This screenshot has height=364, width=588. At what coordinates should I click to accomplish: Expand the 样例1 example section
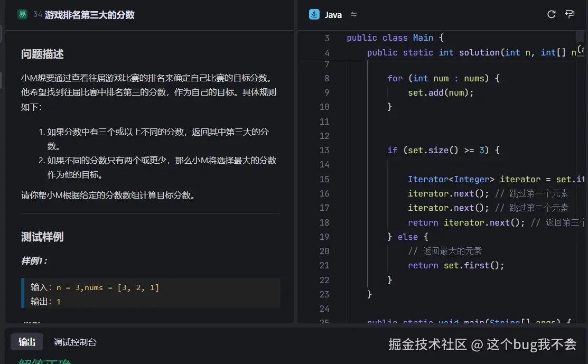(x=35, y=260)
